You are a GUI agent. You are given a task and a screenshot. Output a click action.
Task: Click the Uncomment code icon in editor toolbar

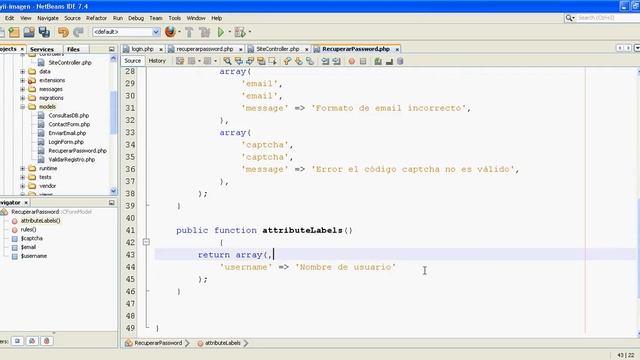pyautogui.click(x=389, y=61)
